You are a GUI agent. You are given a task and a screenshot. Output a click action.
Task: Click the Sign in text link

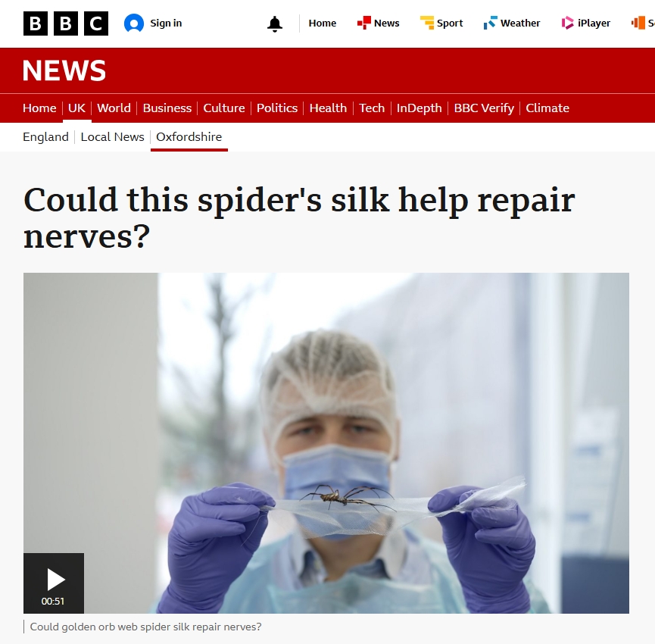point(166,23)
